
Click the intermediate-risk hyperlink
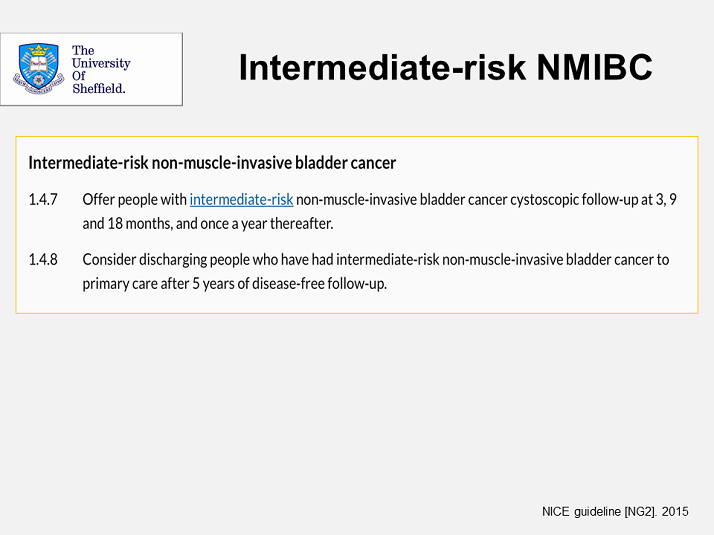pos(241,200)
